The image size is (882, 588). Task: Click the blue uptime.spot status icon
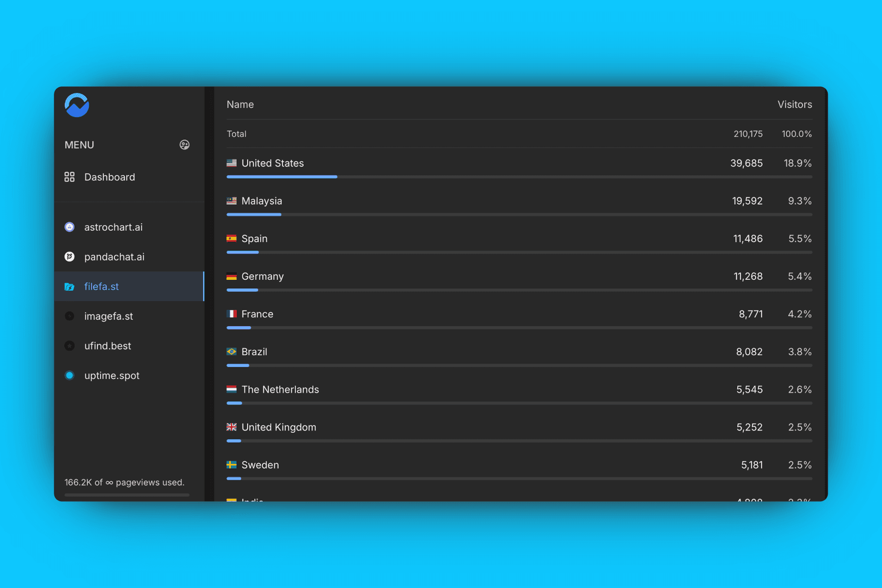(69, 375)
